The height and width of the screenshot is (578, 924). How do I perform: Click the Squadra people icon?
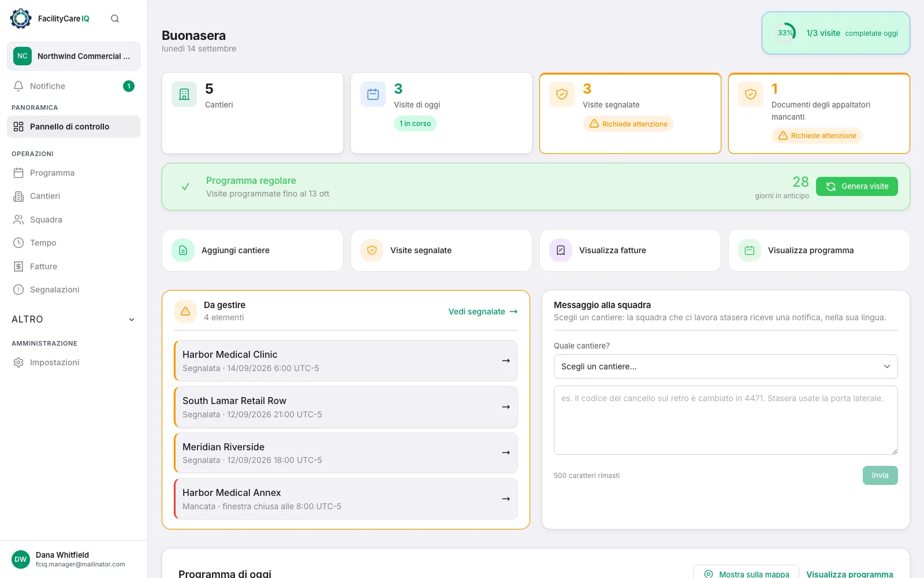point(18,220)
